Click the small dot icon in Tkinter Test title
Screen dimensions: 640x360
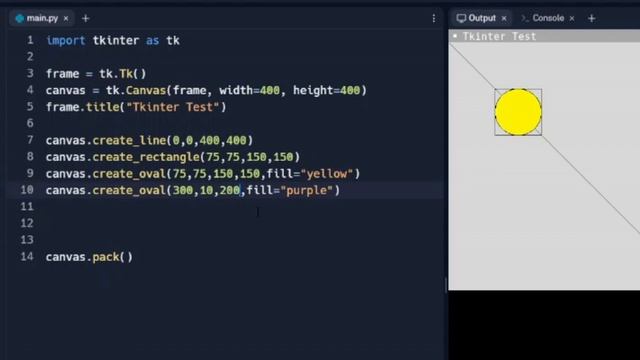[455, 36]
